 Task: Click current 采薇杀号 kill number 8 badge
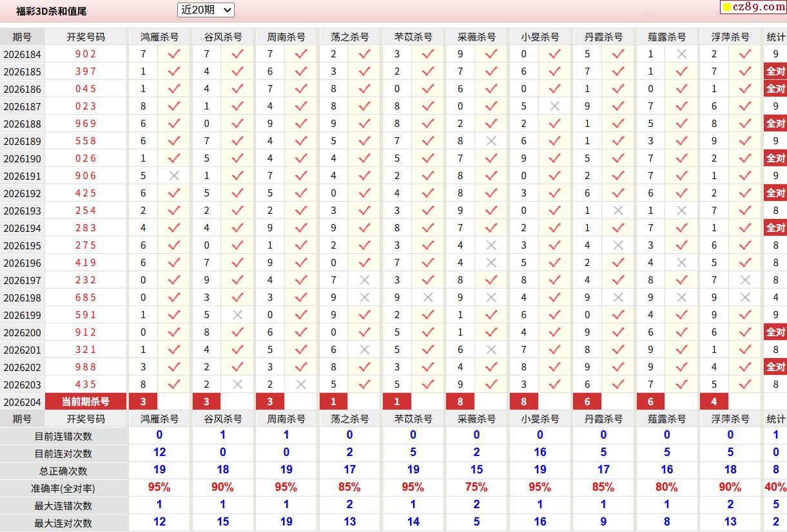460,402
